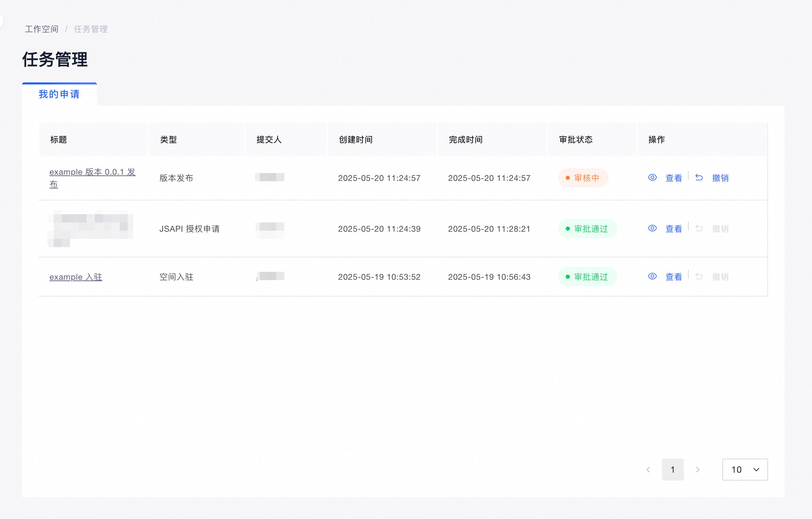
Task: Click the eye icon in the JSAPI 授权申请 row
Action: pyautogui.click(x=652, y=228)
